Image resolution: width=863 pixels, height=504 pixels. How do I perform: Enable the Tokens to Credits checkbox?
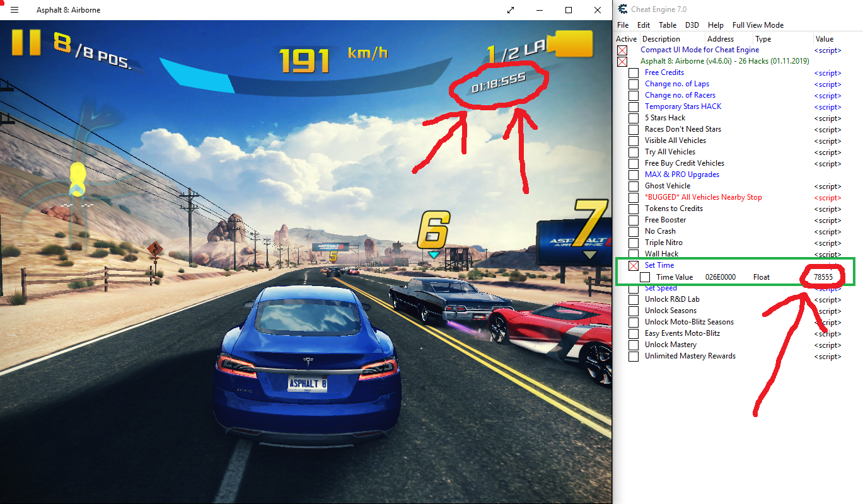(x=634, y=209)
